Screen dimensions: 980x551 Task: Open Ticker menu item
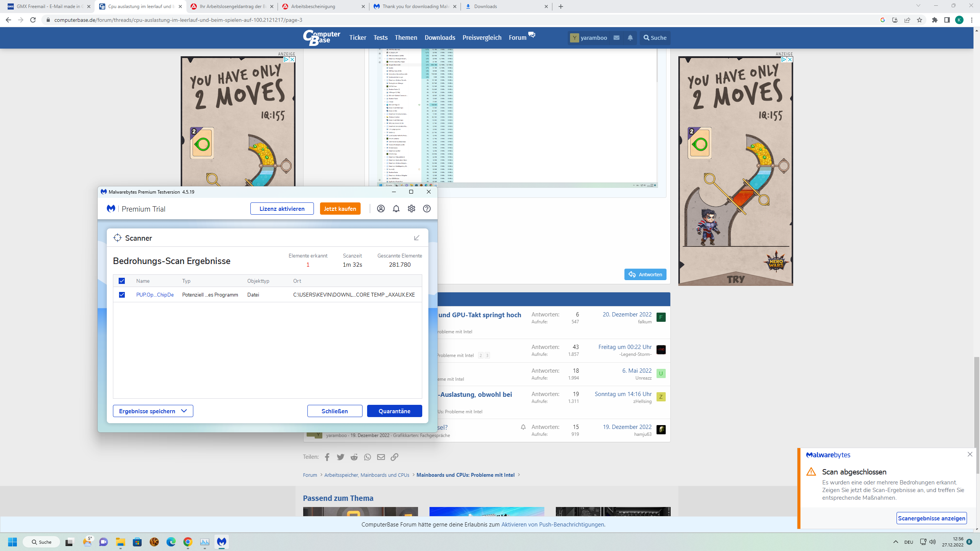click(358, 37)
